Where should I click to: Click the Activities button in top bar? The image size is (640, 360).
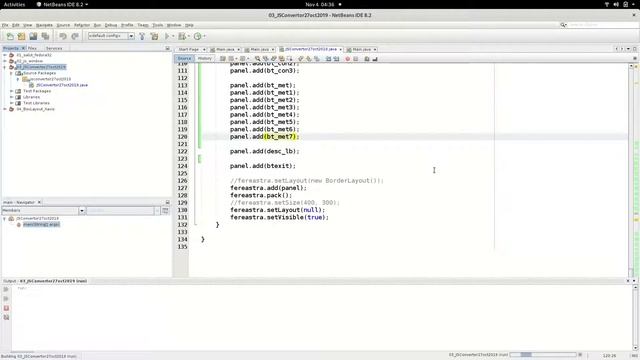coord(14,4)
